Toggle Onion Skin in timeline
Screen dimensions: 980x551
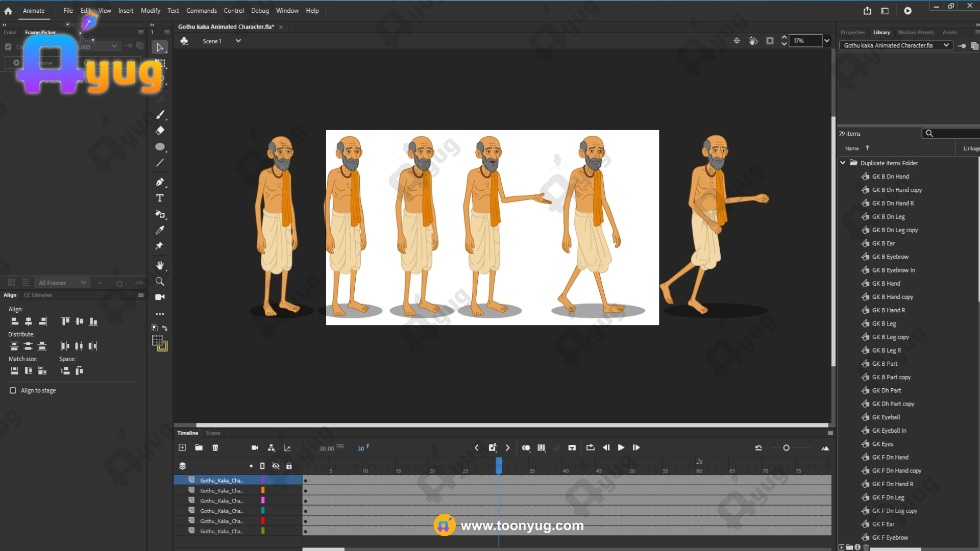(x=526, y=447)
